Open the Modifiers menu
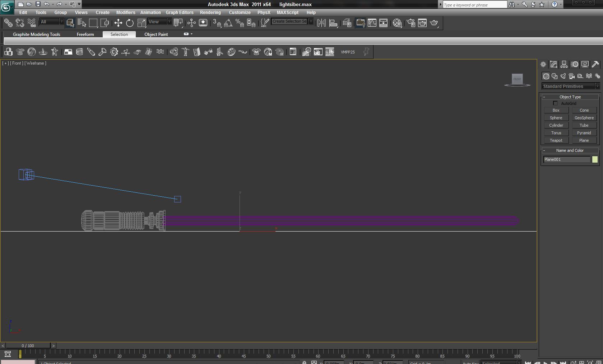The height and width of the screenshot is (364, 603). (x=126, y=12)
